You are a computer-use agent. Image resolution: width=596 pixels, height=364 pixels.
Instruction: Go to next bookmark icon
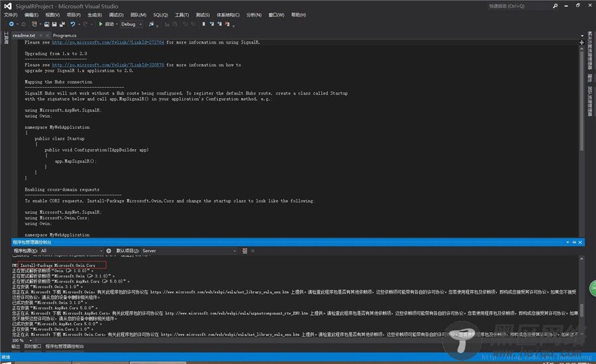coord(219,24)
